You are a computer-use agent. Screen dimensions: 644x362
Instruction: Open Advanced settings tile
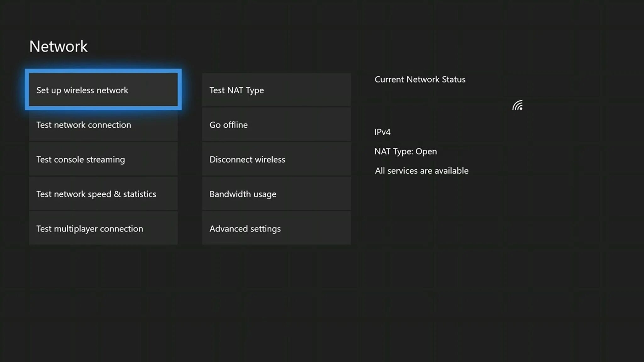tap(276, 229)
